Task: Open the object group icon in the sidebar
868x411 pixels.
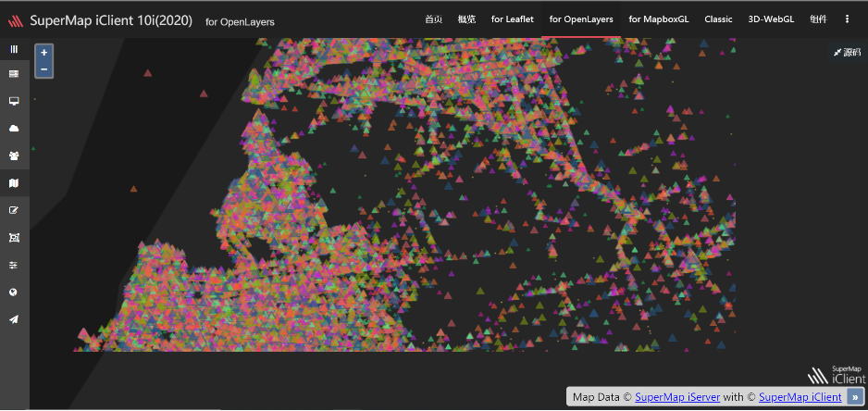Action: pos(15,238)
